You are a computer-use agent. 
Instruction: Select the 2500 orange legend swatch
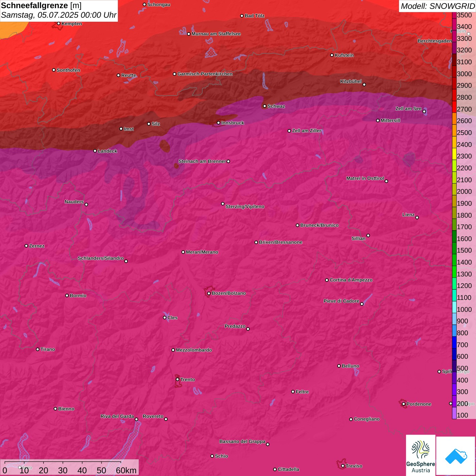click(454, 130)
